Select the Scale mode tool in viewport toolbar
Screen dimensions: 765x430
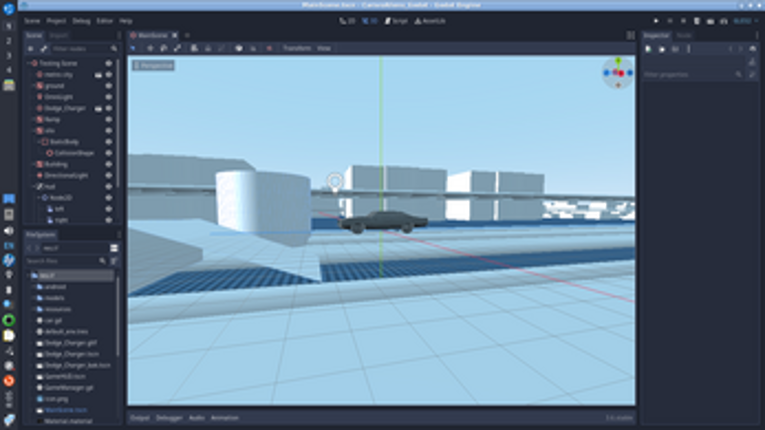[x=178, y=48]
